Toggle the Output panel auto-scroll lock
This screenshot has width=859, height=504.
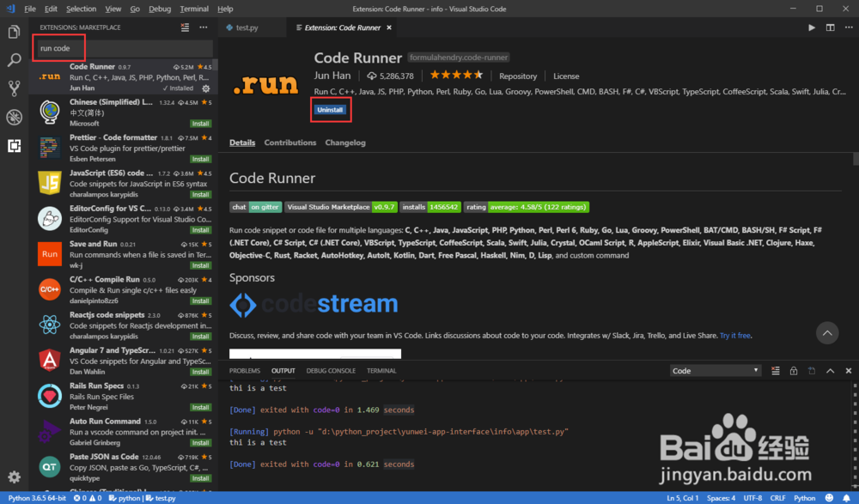click(794, 370)
